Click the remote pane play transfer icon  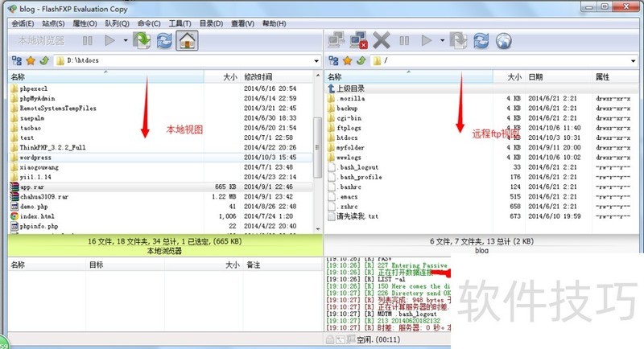click(x=427, y=40)
